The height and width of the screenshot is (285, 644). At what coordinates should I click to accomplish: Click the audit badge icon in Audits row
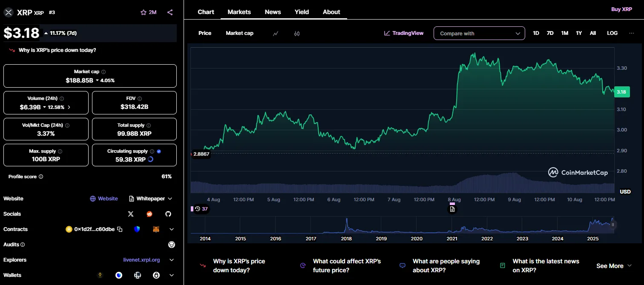click(172, 245)
